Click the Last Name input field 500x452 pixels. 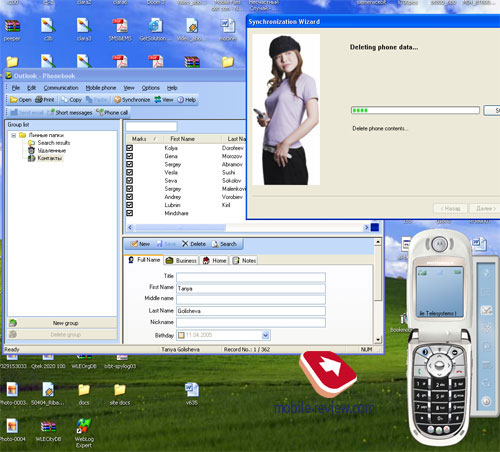point(251,311)
